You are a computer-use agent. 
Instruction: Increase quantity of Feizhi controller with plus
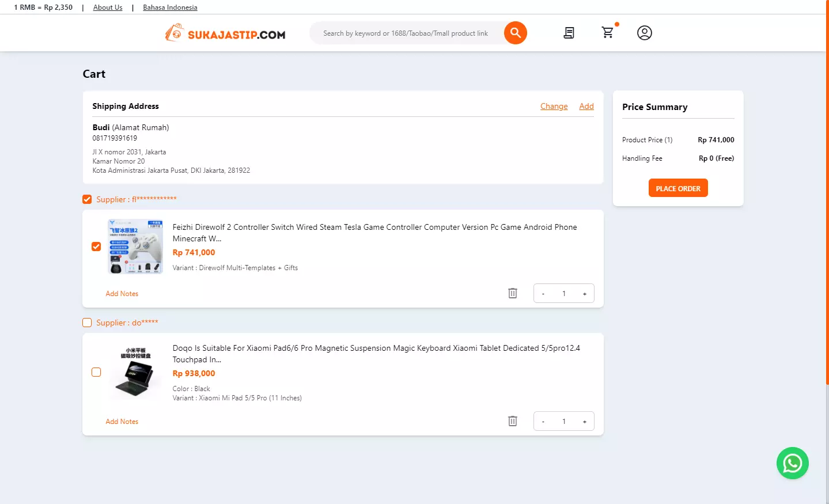pyautogui.click(x=584, y=294)
